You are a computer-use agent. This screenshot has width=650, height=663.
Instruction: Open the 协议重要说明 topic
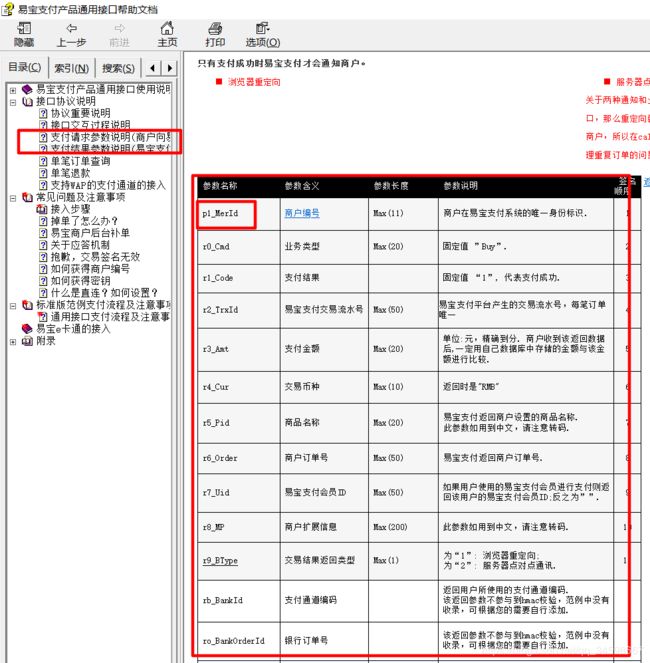pyautogui.click(x=80, y=113)
